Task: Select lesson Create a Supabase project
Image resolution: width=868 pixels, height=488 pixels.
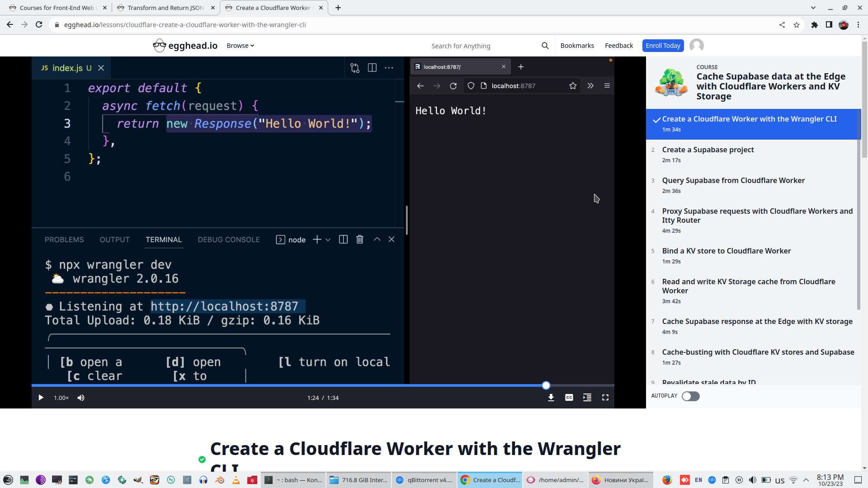Action: click(x=708, y=150)
